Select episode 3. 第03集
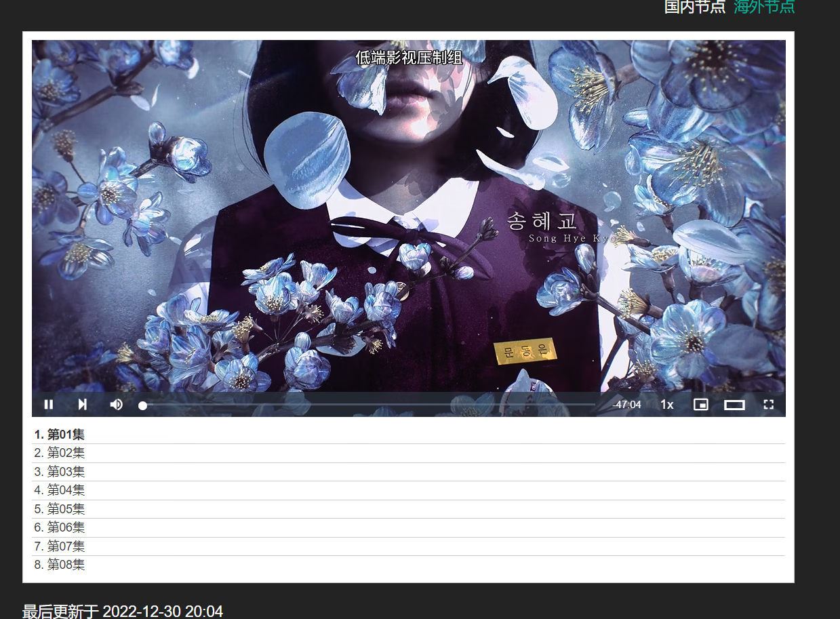The width and height of the screenshot is (840, 619). coord(409,472)
